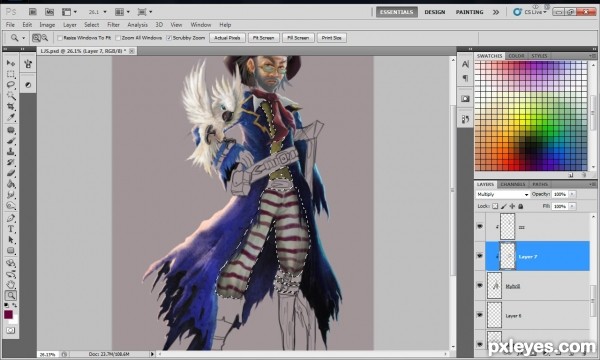Click Actual Pixels button

227,38
